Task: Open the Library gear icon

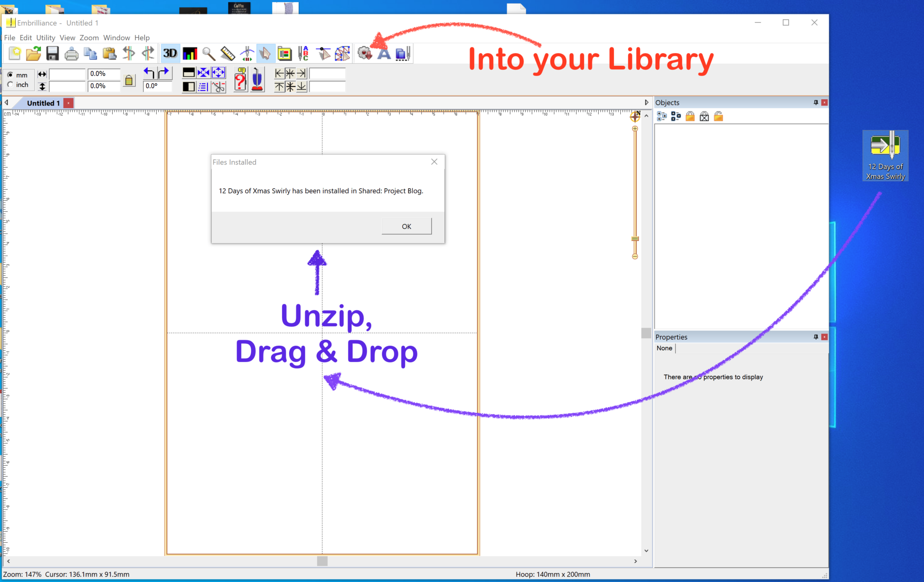Action: (364, 54)
